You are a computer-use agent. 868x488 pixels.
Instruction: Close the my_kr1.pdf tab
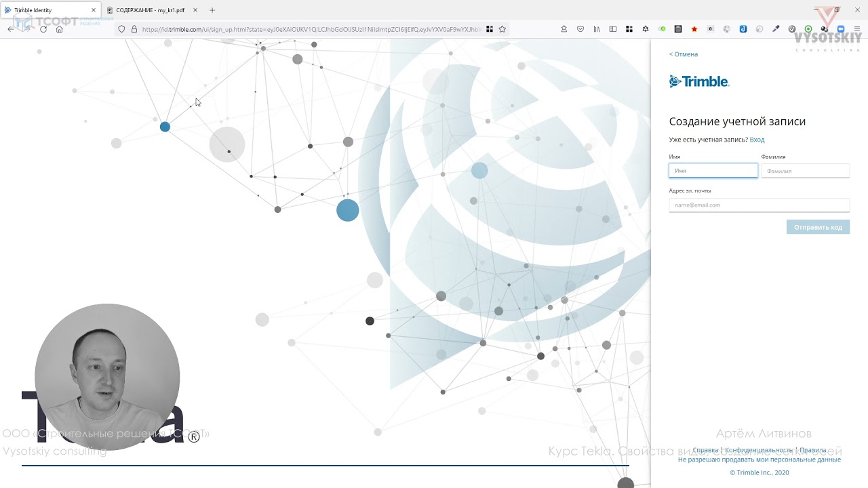click(195, 10)
